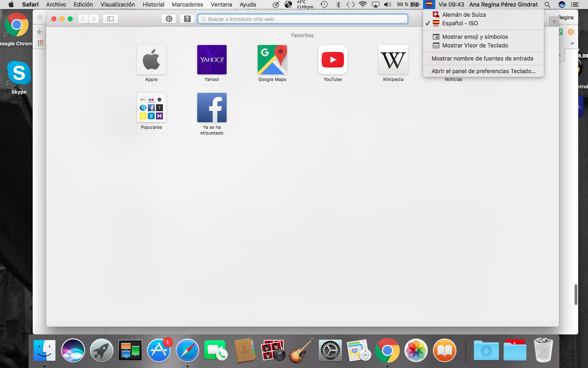This screenshot has height=368, width=588.
Task: Click the date and time Vie 09:43
Action: click(451, 4)
